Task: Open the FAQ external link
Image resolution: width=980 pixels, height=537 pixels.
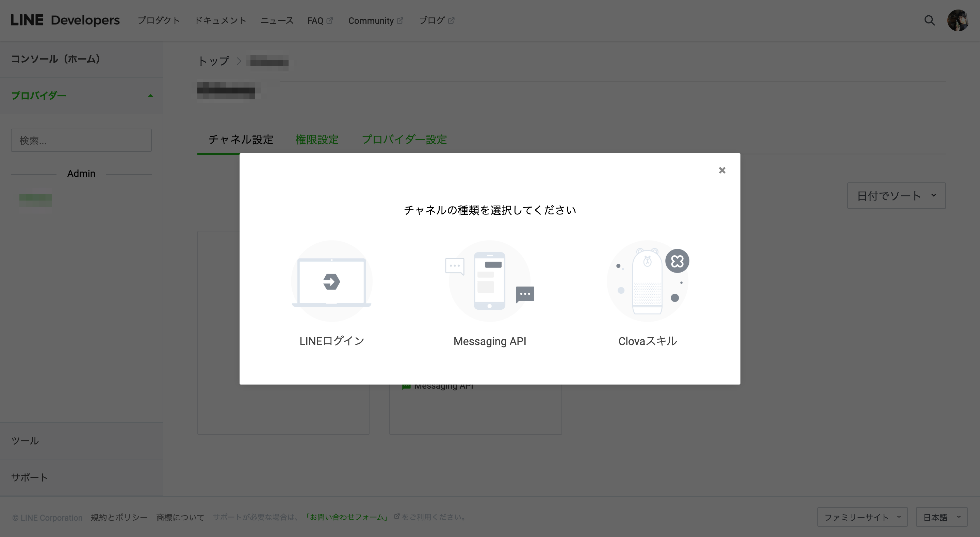Action: [x=320, y=20]
